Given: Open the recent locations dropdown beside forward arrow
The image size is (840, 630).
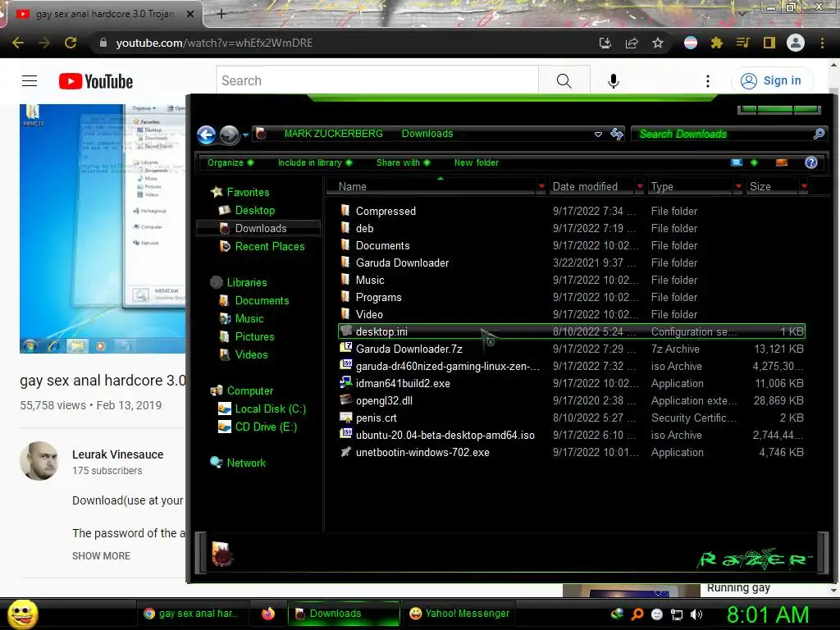Looking at the screenshot, I should (x=245, y=135).
